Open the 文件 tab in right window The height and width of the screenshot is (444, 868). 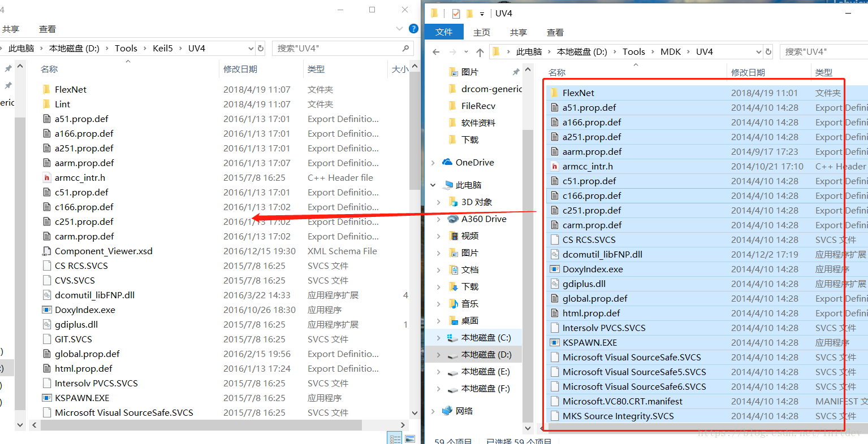click(x=444, y=32)
